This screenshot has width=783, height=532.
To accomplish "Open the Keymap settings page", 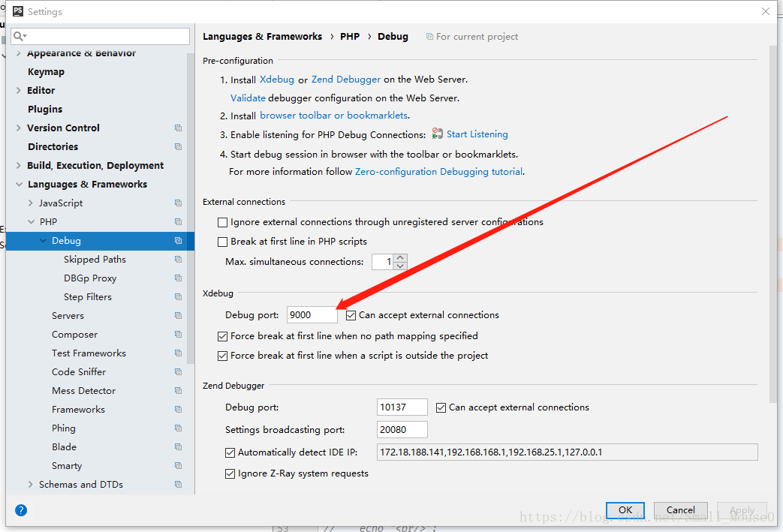I will [x=46, y=72].
